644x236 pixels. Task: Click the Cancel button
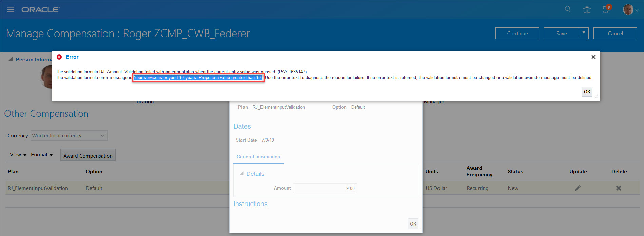point(615,33)
